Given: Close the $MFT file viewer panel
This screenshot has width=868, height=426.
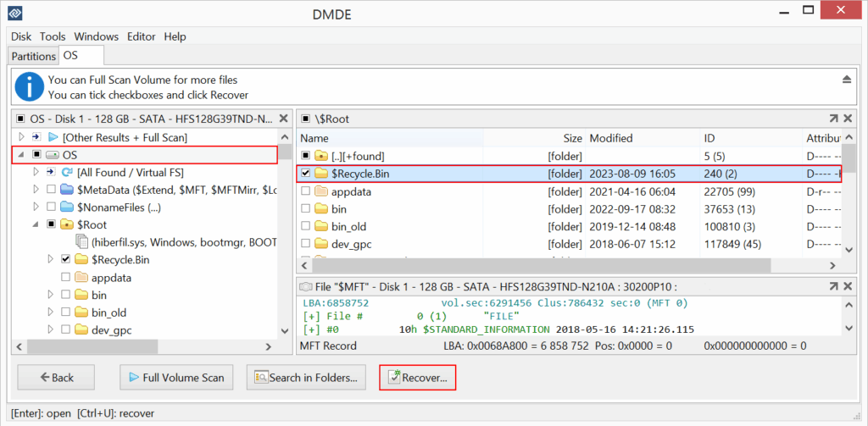Looking at the screenshot, I should 850,285.
